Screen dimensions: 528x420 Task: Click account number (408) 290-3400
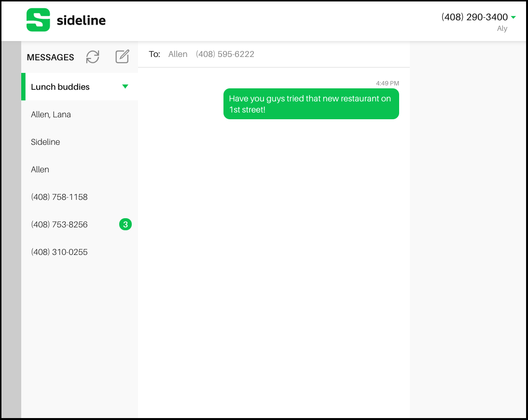(474, 17)
